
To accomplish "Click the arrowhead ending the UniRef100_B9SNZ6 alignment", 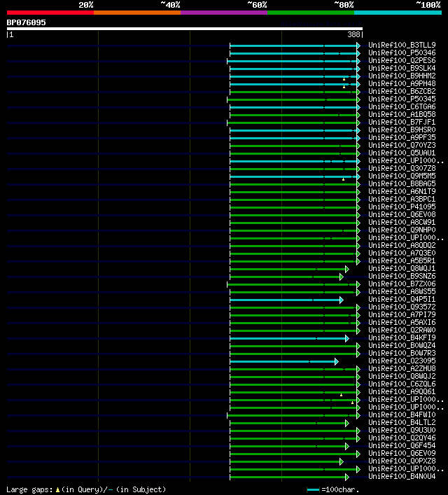I will coord(342,277).
